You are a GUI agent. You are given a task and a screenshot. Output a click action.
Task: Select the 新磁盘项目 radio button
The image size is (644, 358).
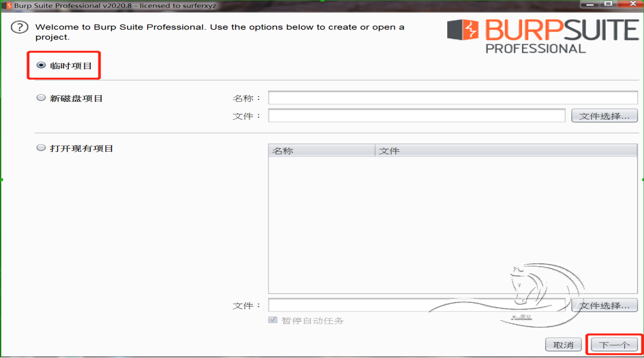(41, 98)
